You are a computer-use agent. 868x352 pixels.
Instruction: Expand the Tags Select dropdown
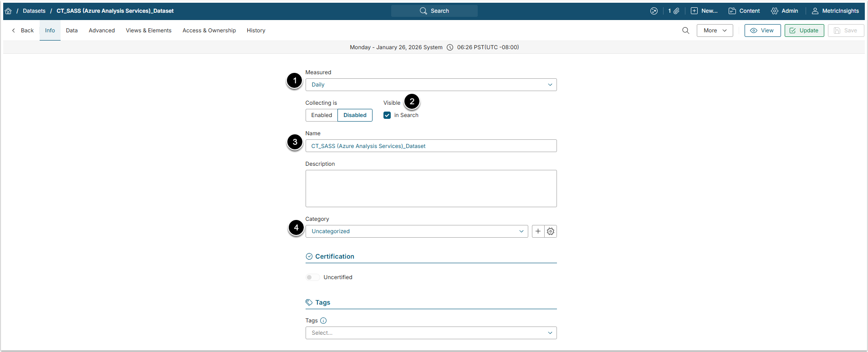click(x=431, y=333)
